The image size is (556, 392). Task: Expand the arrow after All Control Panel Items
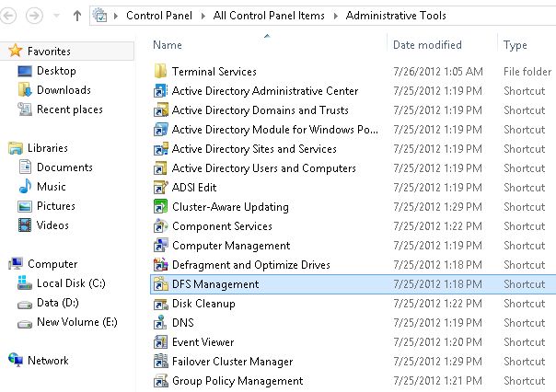(338, 16)
